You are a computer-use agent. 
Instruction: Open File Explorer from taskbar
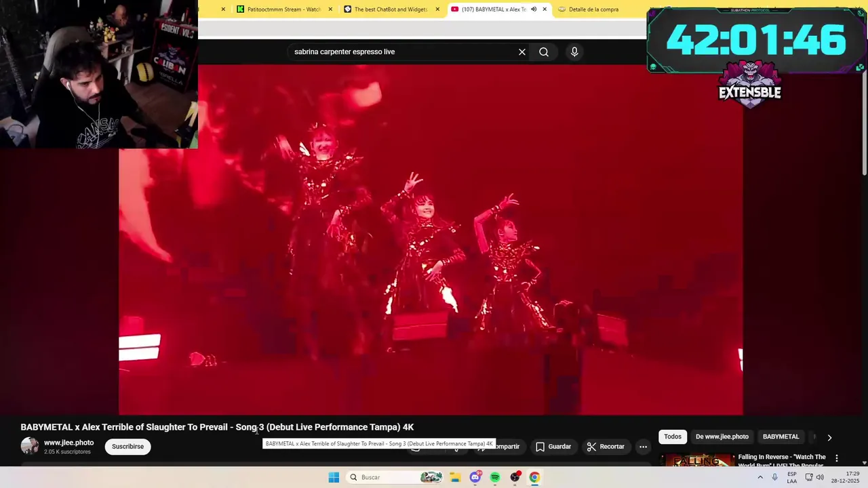455,477
